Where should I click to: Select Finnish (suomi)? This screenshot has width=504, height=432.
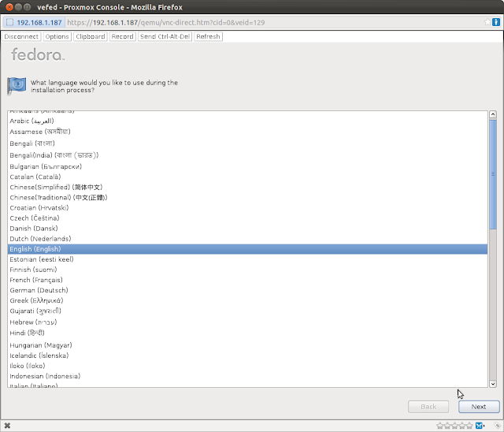(x=247, y=270)
